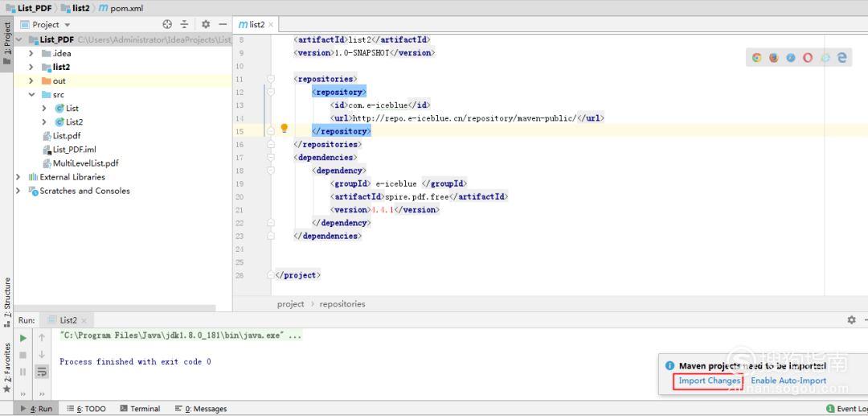The image size is (868, 416).
Task: Expand the out folder
Action: pos(31,81)
